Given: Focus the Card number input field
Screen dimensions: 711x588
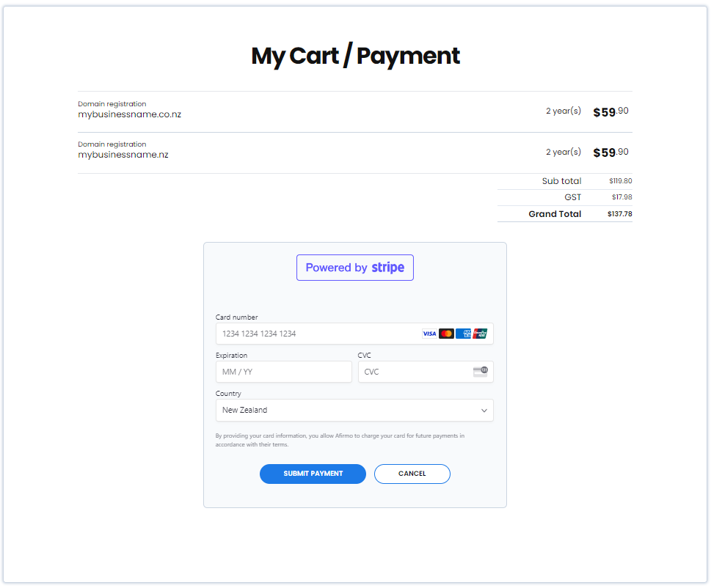Looking at the screenshot, I should click(354, 334).
